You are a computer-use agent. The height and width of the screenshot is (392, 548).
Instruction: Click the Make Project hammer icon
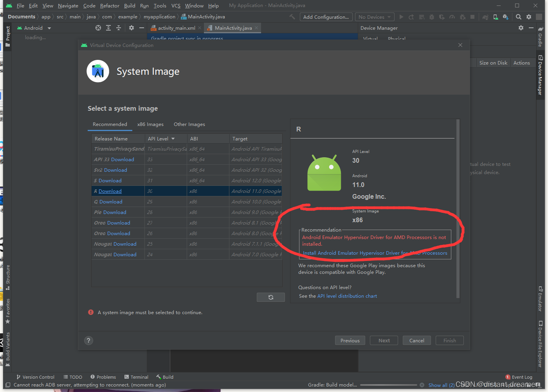click(x=292, y=17)
